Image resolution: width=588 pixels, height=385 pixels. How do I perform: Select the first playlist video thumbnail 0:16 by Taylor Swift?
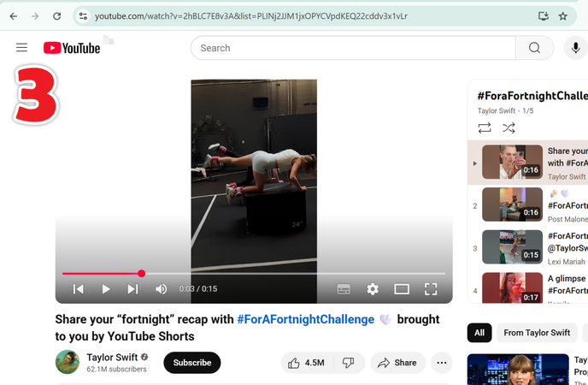[512, 162]
